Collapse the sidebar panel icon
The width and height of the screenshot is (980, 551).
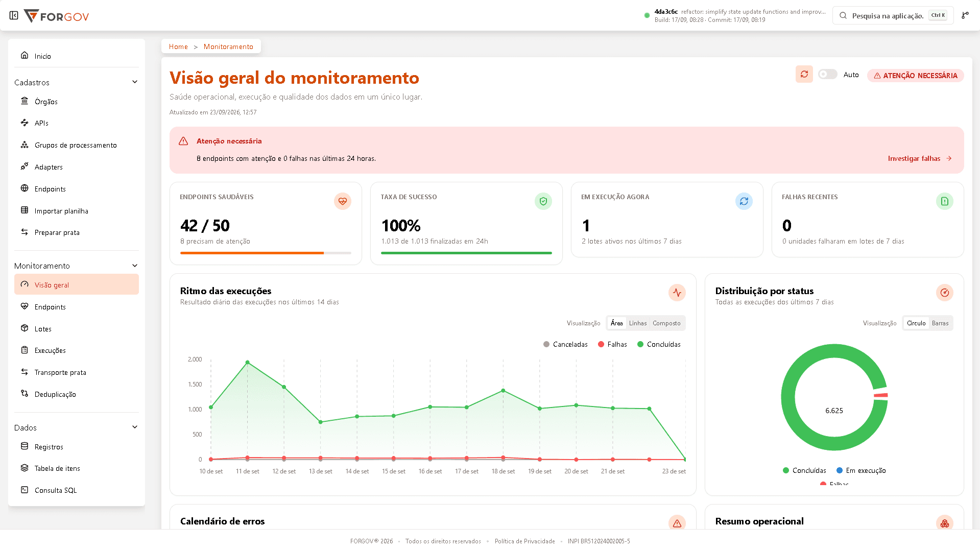14,15
